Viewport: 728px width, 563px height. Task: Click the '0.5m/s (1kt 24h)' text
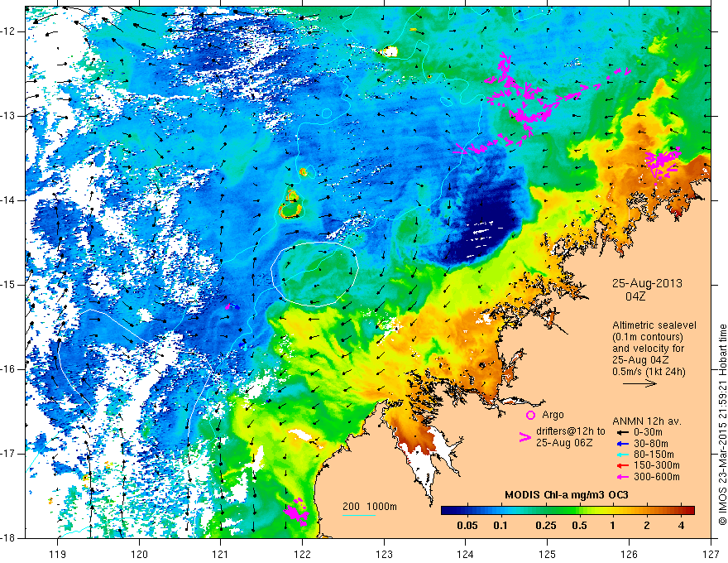(x=649, y=371)
